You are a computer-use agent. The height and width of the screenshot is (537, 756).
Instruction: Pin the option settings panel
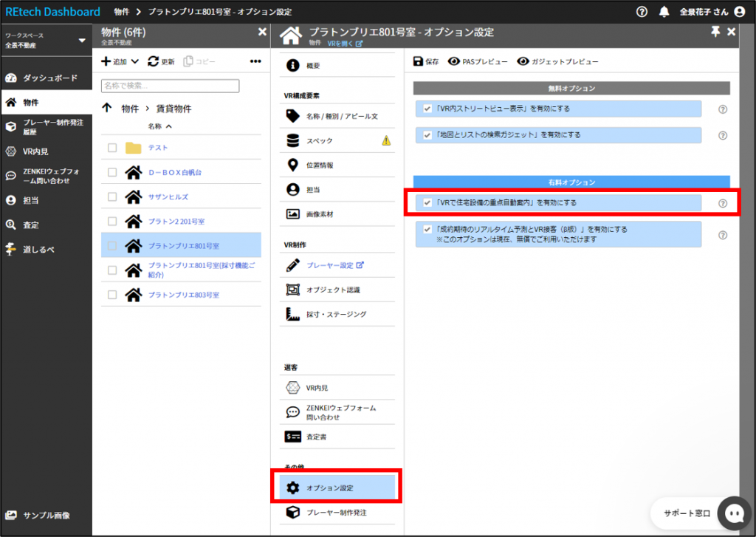point(715,32)
